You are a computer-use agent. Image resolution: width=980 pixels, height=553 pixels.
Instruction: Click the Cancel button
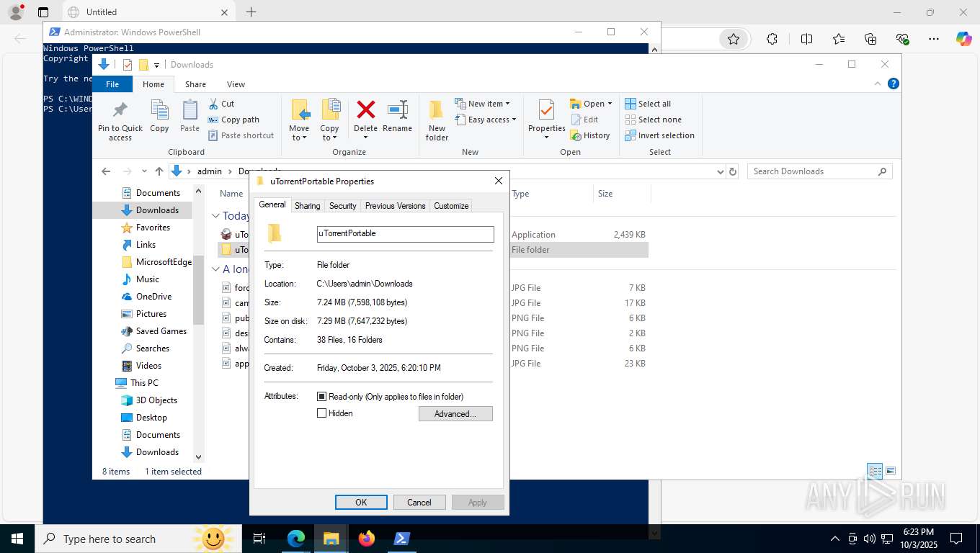[419, 503]
